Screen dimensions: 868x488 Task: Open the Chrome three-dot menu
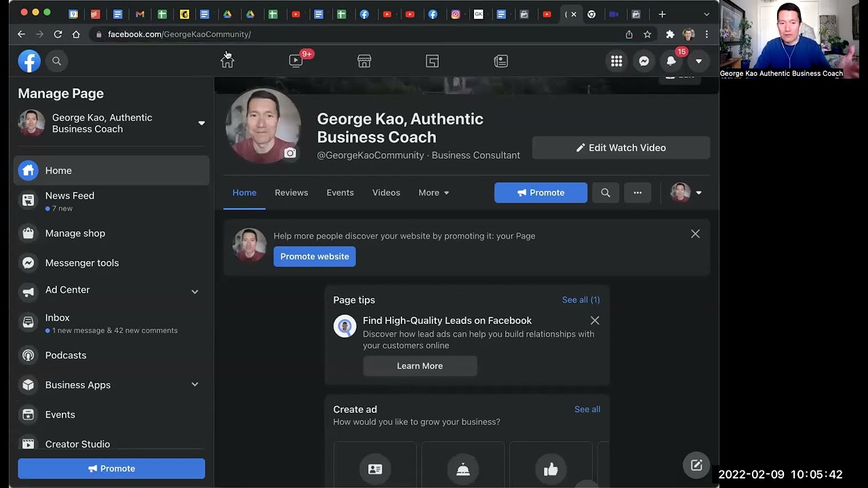coord(707,34)
